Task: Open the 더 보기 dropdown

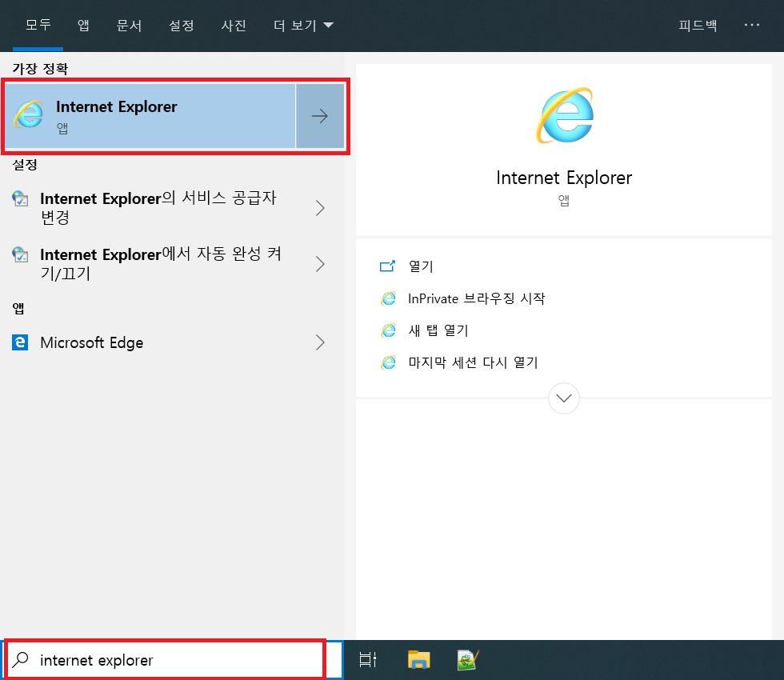Action: tap(303, 25)
